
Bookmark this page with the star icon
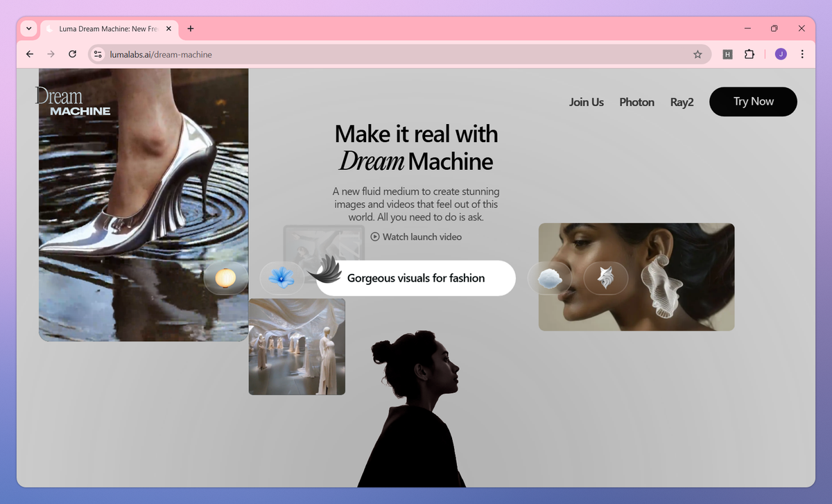point(697,54)
